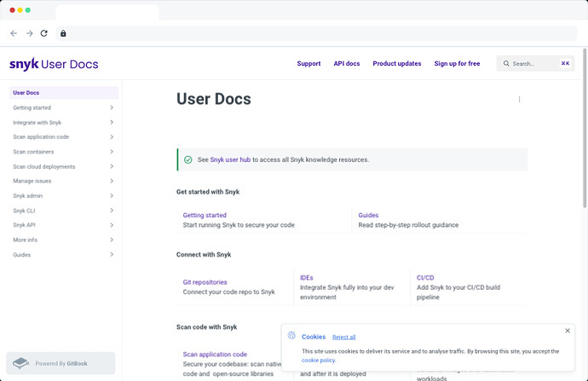588x381 pixels.
Task: Open Snyk API sidebar item
Action: [64, 225]
